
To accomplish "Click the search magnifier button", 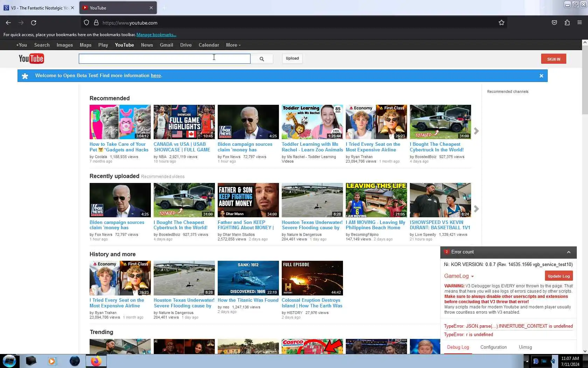I will [x=262, y=59].
